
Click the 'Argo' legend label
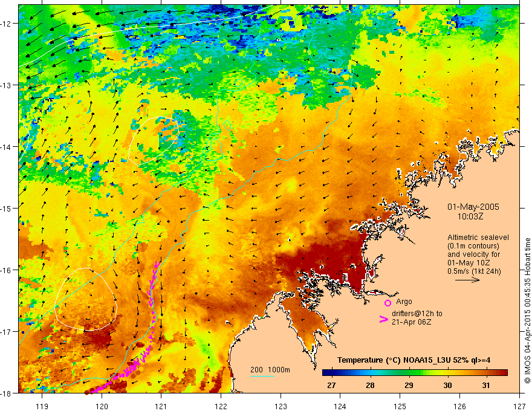(404, 302)
